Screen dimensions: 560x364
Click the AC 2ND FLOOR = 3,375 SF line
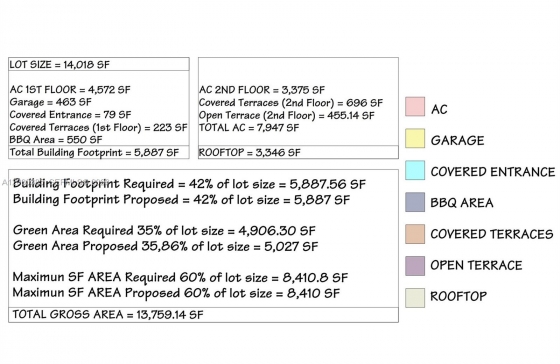(x=262, y=90)
